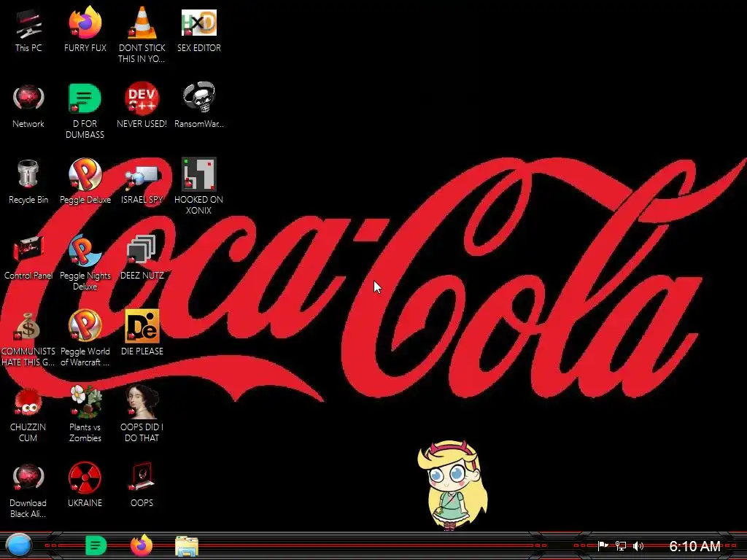Open the Start orb menu
The width and height of the screenshot is (747, 560).
pyautogui.click(x=19, y=545)
